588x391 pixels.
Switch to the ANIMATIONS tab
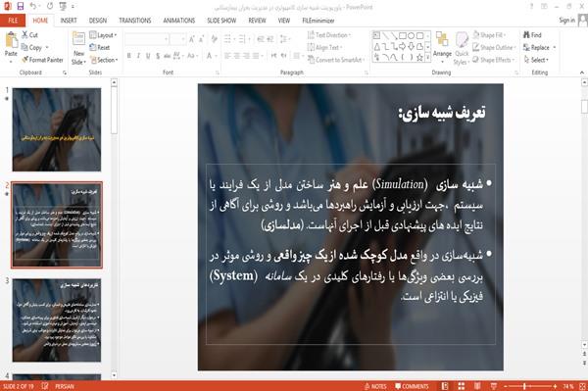179,21
